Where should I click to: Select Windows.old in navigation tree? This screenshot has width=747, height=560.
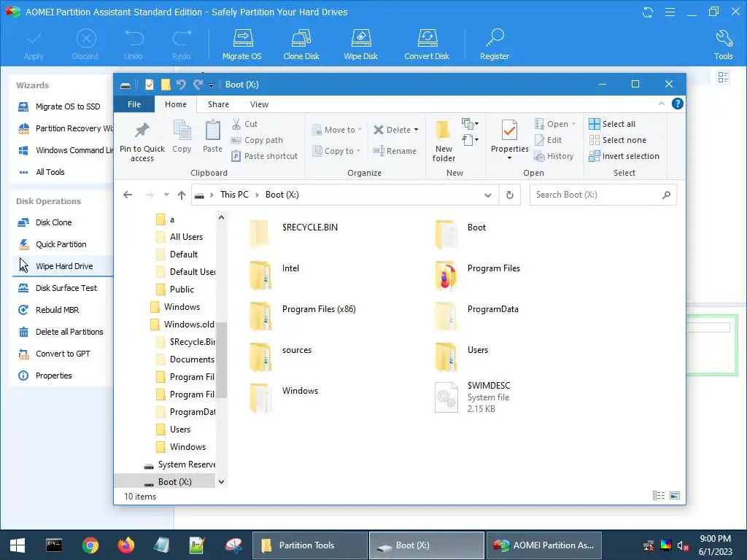pos(182,324)
